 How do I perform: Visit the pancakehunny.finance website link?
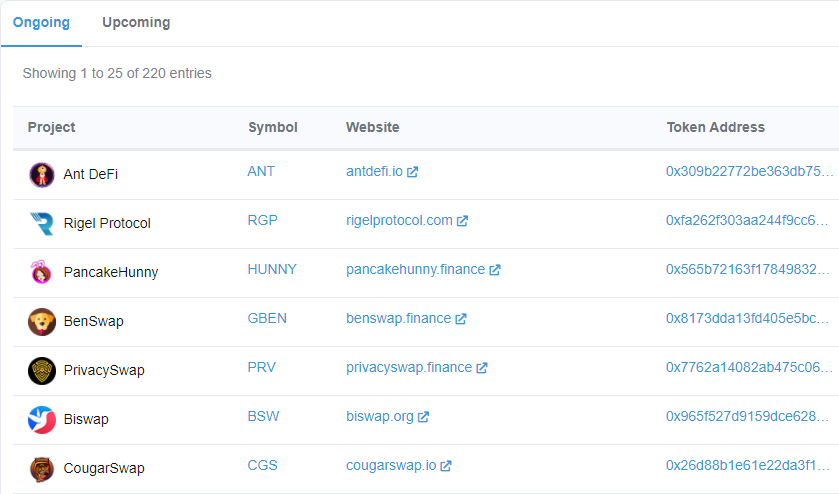(415, 269)
